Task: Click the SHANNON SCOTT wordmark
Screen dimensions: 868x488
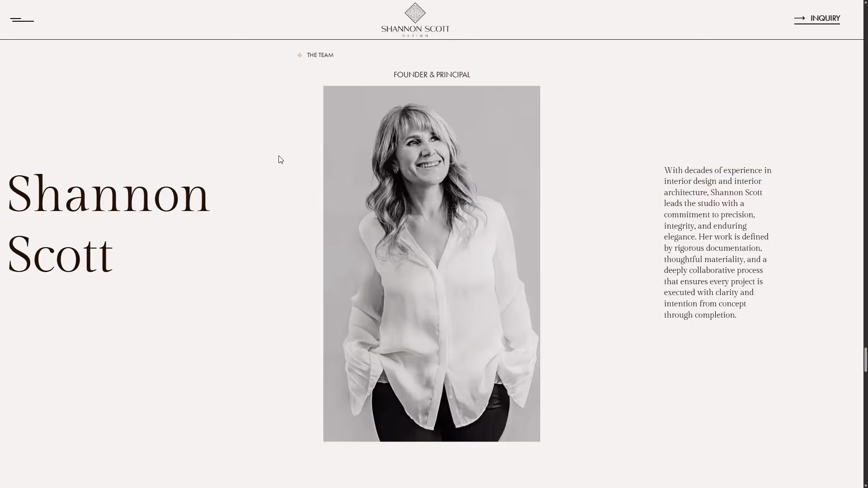Action: [x=415, y=29]
